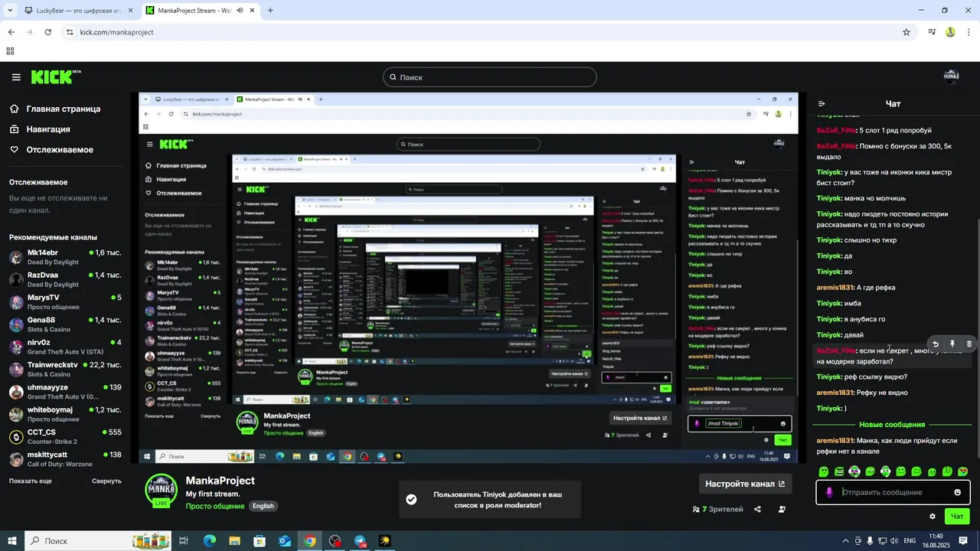This screenshot has width=980, height=551.
Task: Open the RazDvaa recommended channel
Action: pyautogui.click(x=65, y=279)
